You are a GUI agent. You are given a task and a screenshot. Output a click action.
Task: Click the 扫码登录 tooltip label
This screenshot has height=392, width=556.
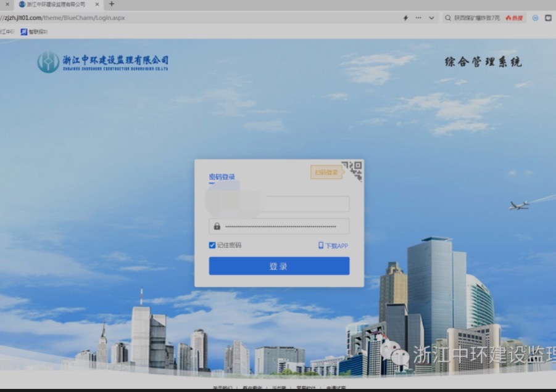(x=326, y=173)
